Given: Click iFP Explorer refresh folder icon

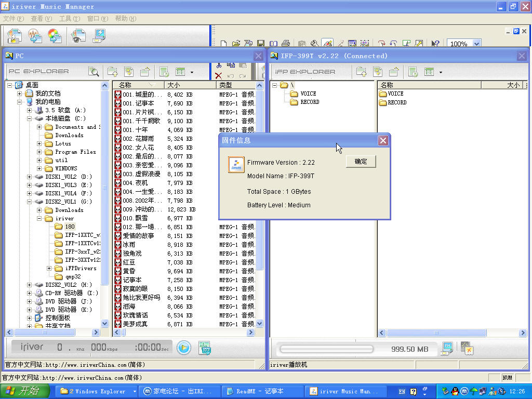Looking at the screenshot, I should click(x=378, y=72).
